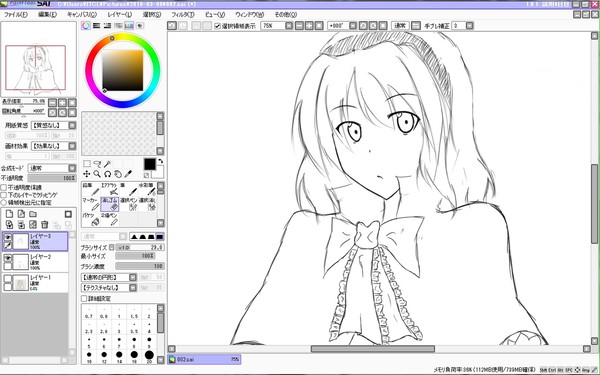Show the swatches panel
This screenshot has width=600, height=375.
[x=129, y=26]
